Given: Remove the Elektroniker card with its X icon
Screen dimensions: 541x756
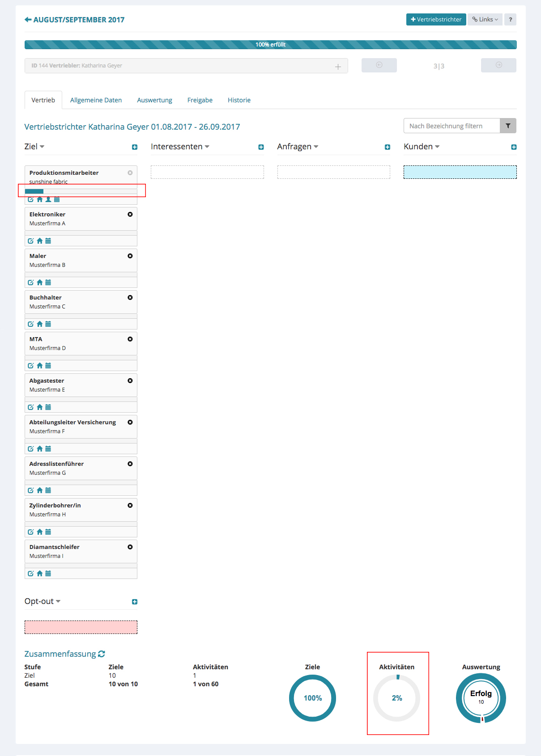Looking at the screenshot, I should [130, 215].
